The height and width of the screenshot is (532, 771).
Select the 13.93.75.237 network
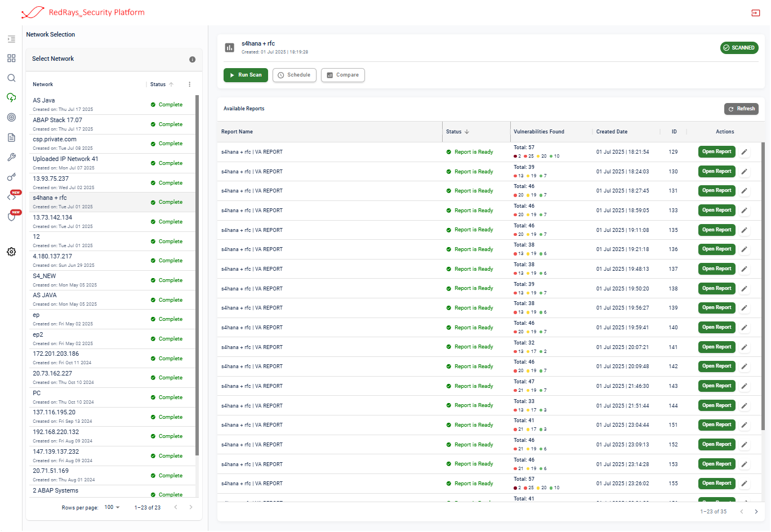[112, 183]
